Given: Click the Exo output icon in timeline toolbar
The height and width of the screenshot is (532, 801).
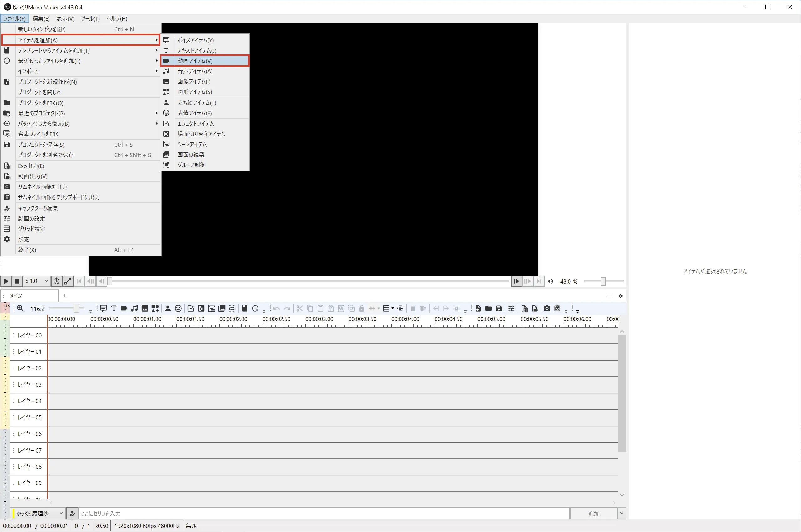Looking at the screenshot, I should (524, 309).
